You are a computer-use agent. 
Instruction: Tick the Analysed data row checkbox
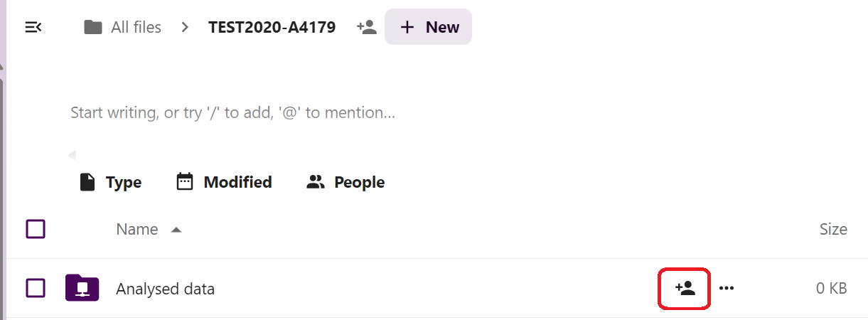click(x=36, y=288)
